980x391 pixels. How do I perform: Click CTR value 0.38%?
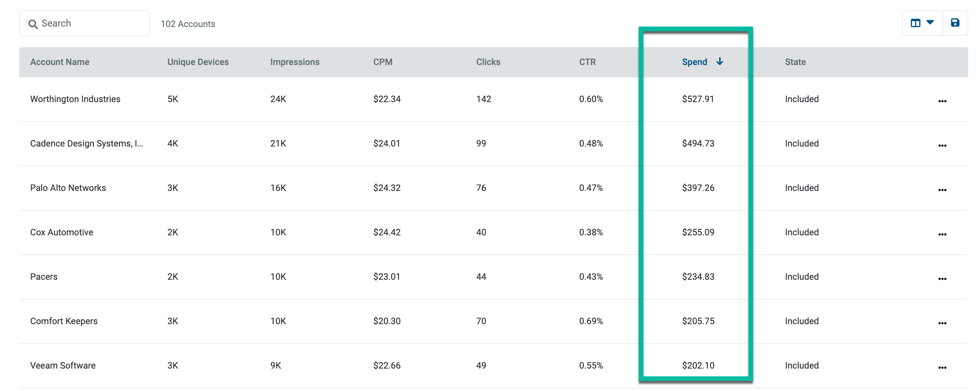pyautogui.click(x=591, y=232)
